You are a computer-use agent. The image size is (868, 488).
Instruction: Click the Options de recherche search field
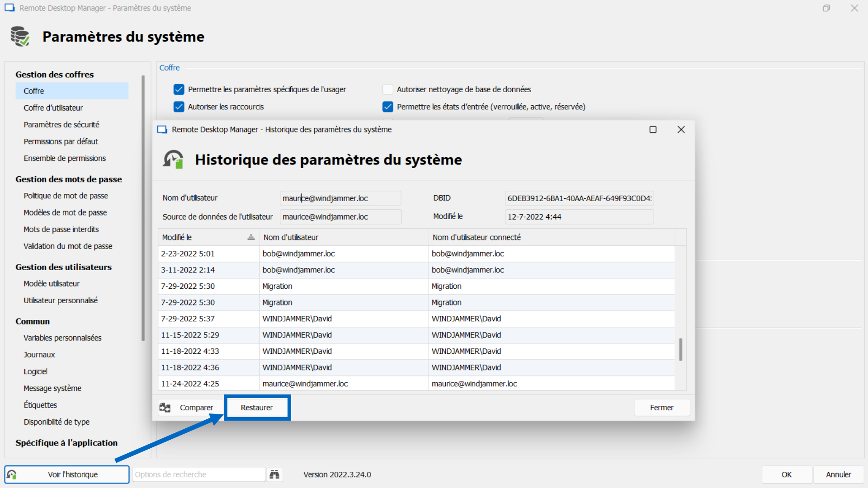pos(198,474)
